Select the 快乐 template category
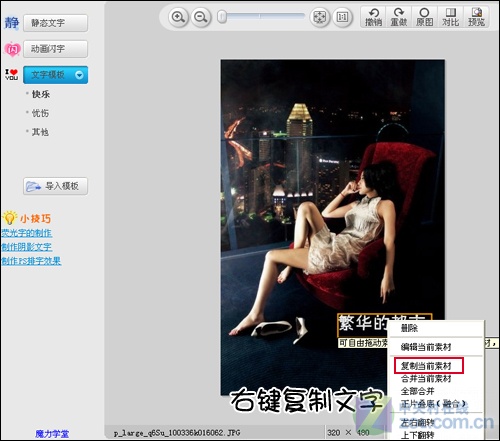The image size is (500, 441). pyautogui.click(x=41, y=94)
